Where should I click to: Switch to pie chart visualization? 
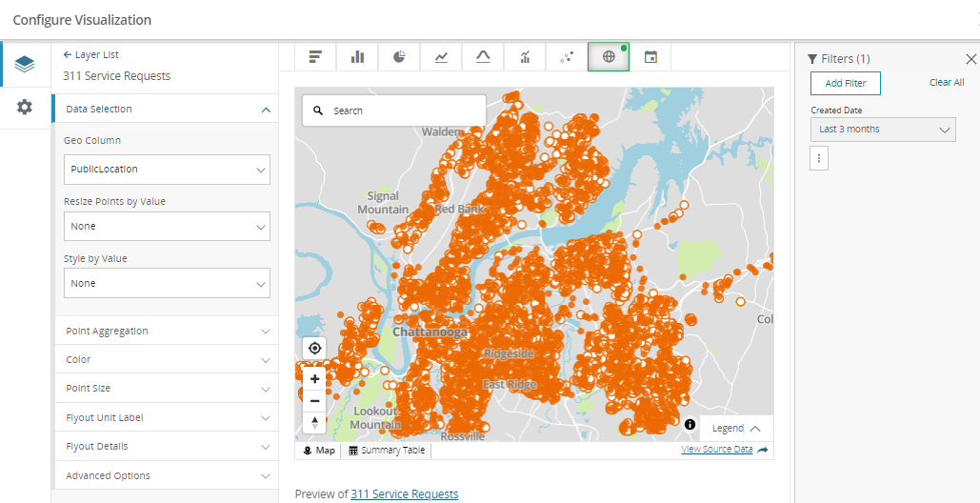(x=399, y=57)
